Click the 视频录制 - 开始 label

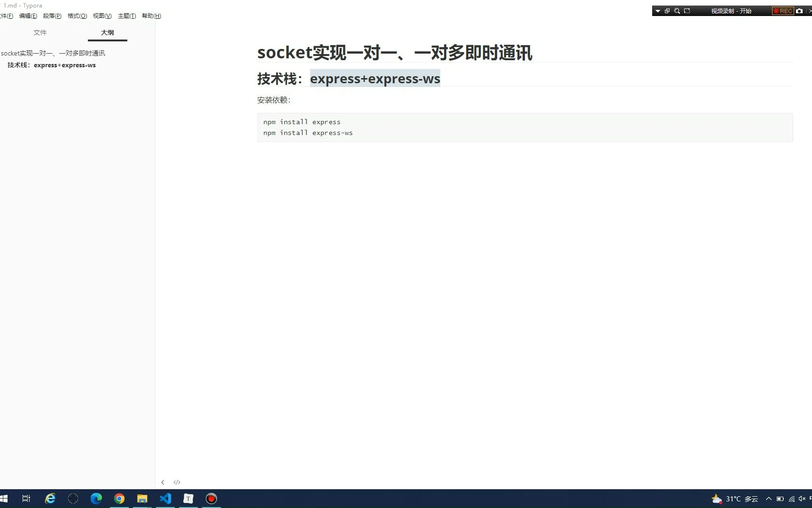[731, 11]
